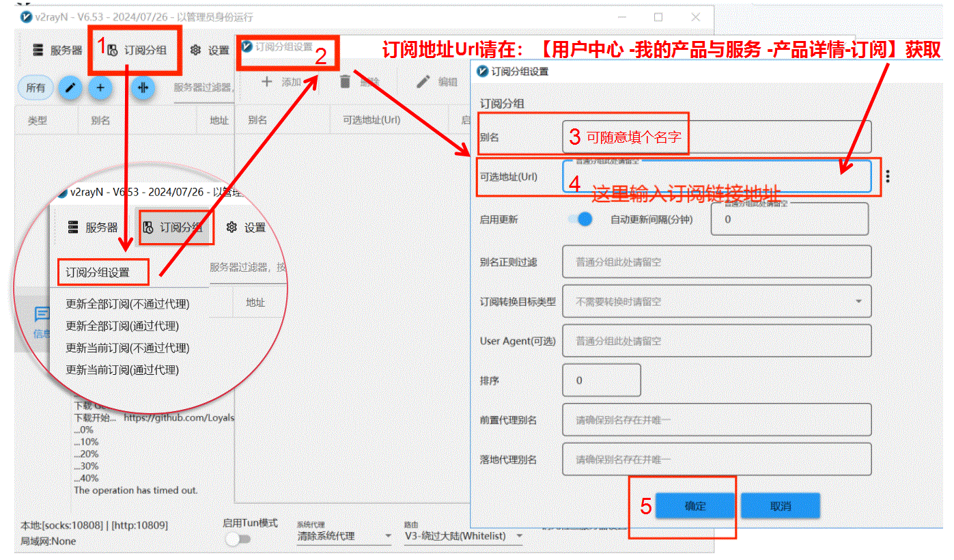Click the 确定 confirm button
This screenshot has width=954, height=560.
coord(695,507)
